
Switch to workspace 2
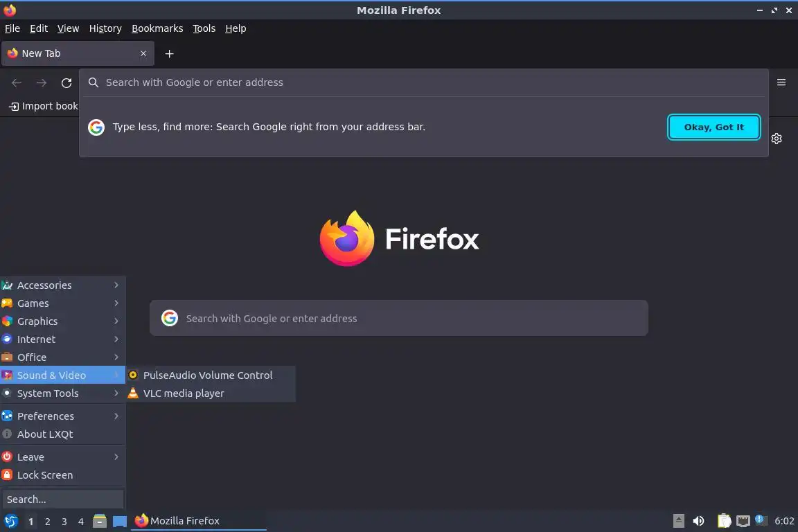pos(47,522)
